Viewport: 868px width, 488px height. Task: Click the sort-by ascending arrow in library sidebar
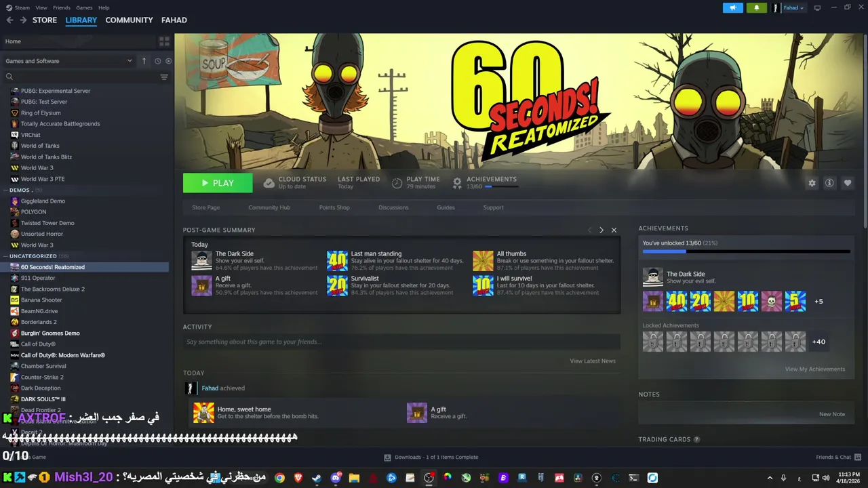click(x=144, y=61)
